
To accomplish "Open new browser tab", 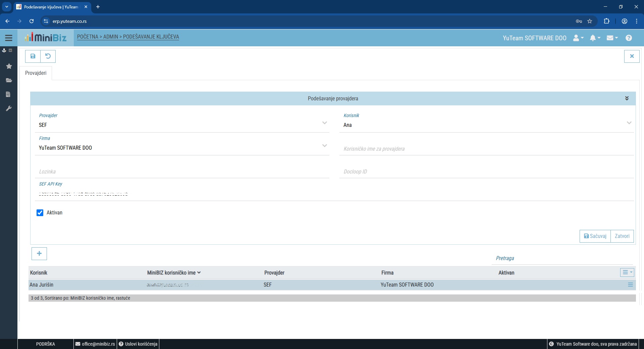I will pyautogui.click(x=98, y=7).
